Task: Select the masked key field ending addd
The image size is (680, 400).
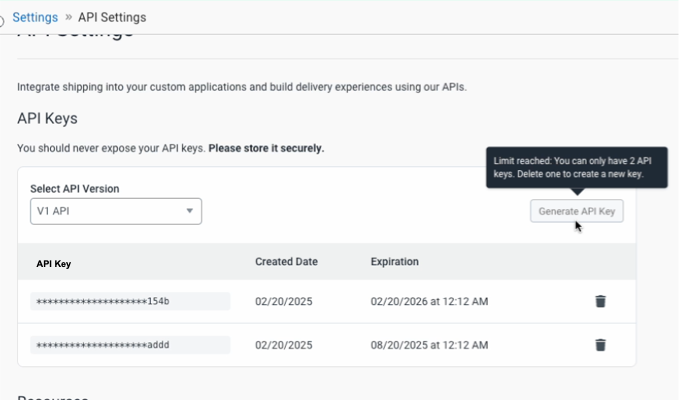Action: coord(130,345)
